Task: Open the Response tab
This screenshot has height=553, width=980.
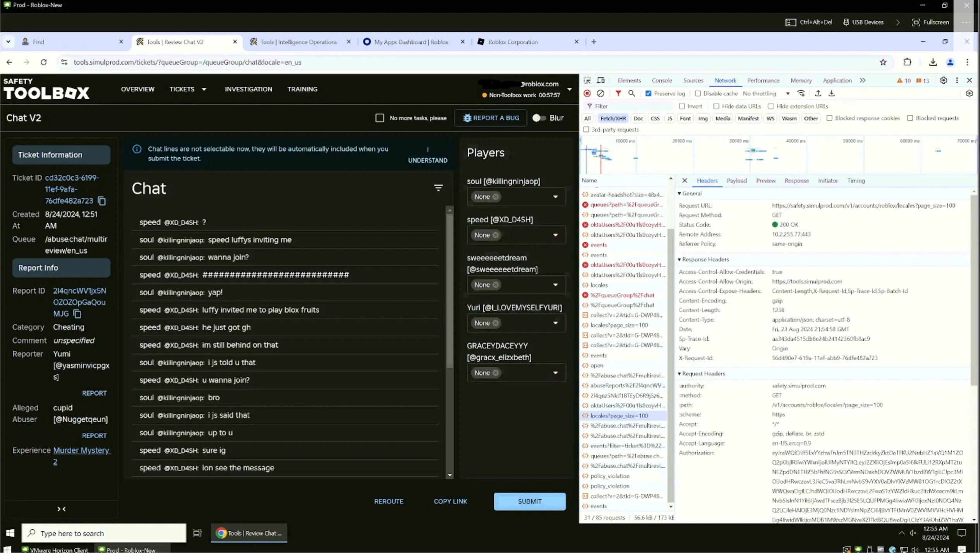Action: click(x=796, y=181)
